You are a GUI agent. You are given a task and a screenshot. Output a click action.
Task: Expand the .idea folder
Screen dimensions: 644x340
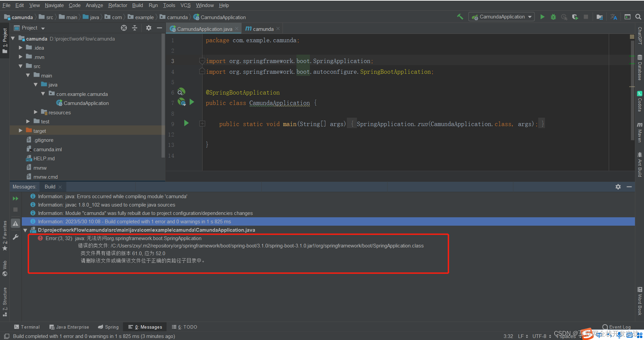20,48
